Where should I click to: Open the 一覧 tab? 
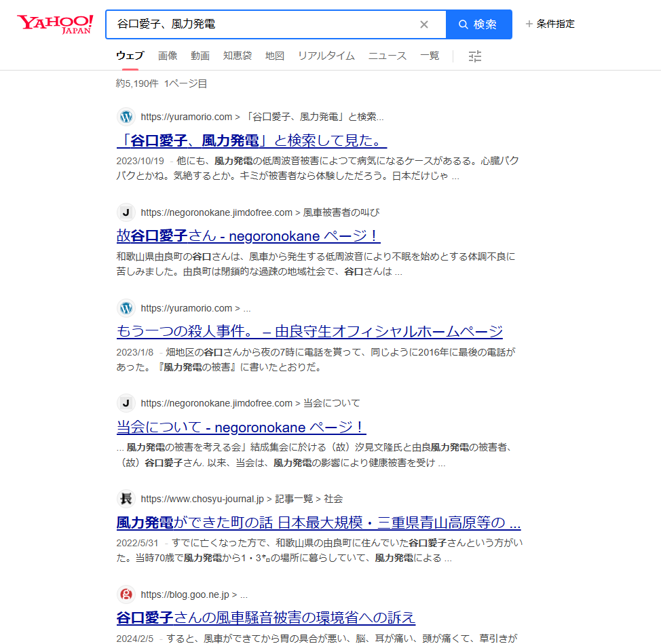tap(430, 56)
